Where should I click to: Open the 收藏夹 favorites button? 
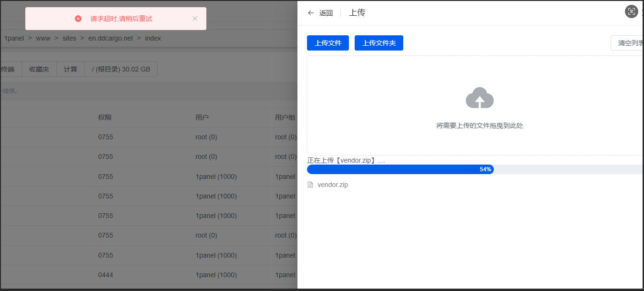(39, 69)
